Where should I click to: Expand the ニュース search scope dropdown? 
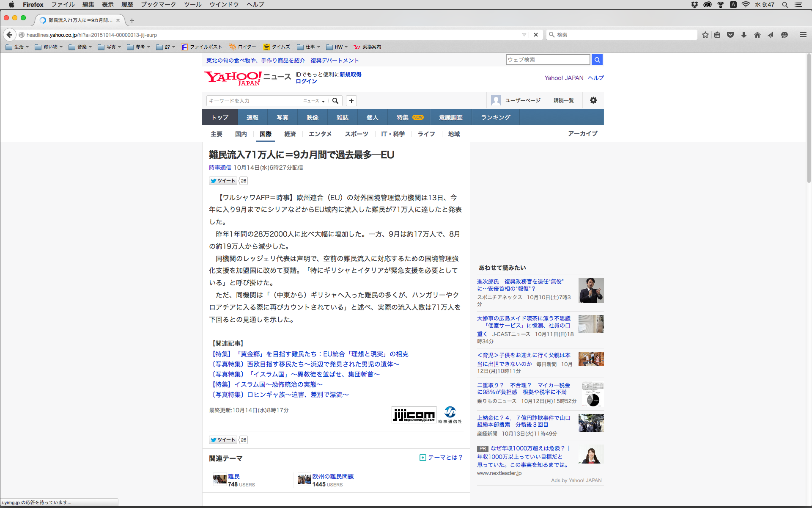[x=314, y=101]
